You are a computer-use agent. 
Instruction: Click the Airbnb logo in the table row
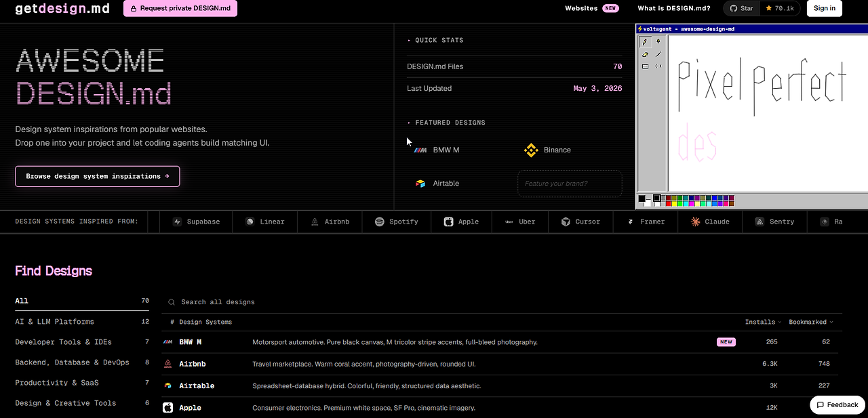[x=167, y=364]
